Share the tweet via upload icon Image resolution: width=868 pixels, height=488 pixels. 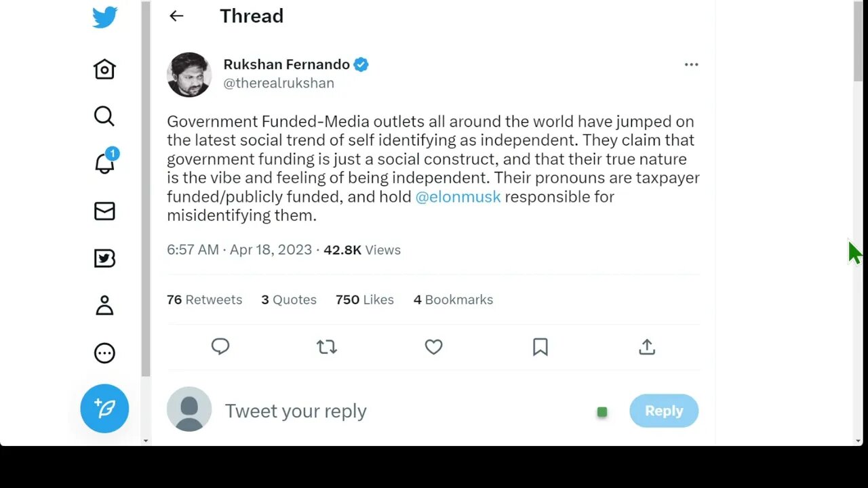point(647,347)
